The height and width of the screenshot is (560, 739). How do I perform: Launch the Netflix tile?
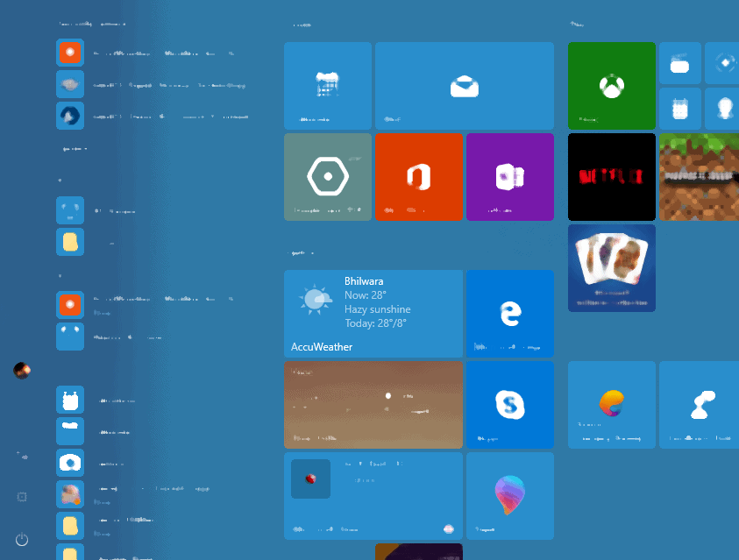[611, 177]
